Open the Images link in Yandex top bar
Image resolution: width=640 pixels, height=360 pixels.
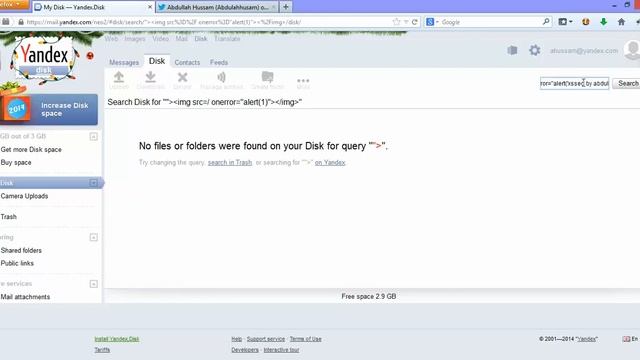coord(135,39)
